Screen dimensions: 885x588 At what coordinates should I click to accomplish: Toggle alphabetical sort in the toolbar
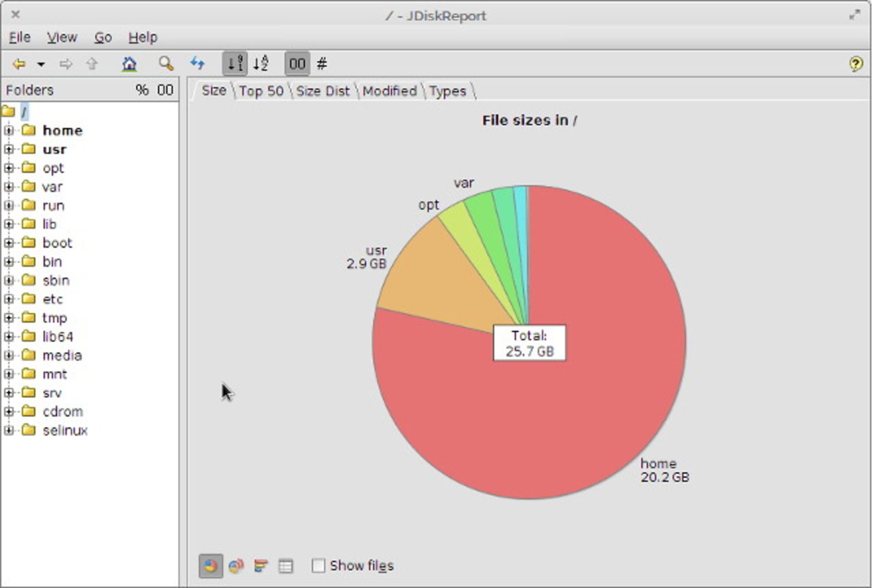point(261,64)
